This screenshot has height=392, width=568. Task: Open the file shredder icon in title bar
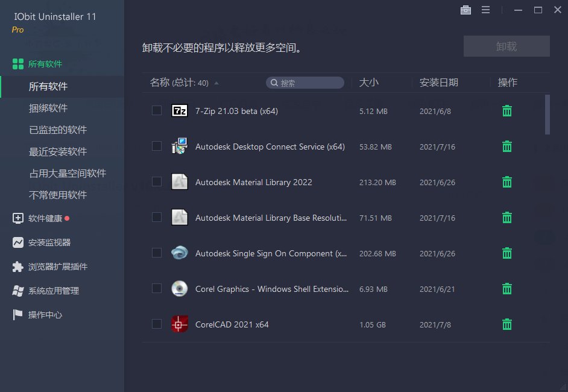[x=465, y=10]
